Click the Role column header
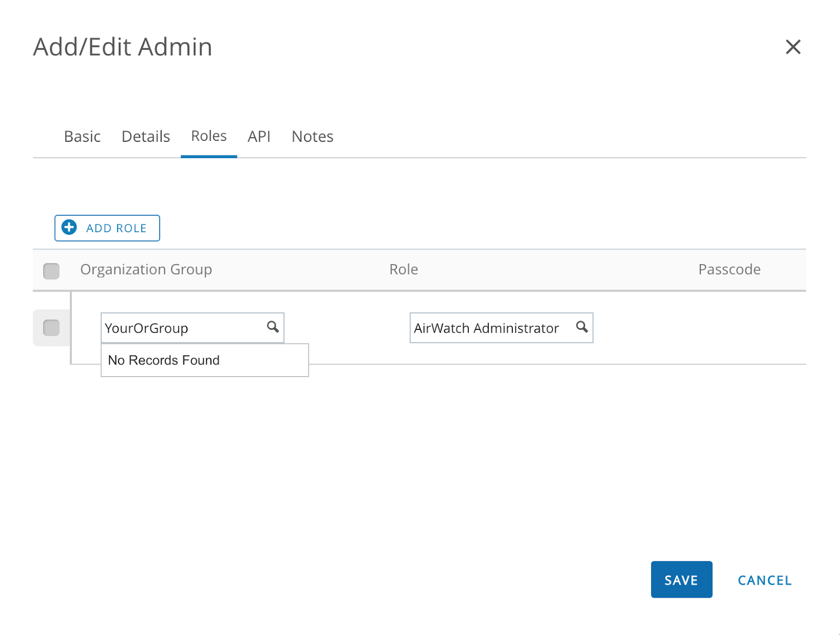This screenshot has height=635, width=840. click(403, 269)
